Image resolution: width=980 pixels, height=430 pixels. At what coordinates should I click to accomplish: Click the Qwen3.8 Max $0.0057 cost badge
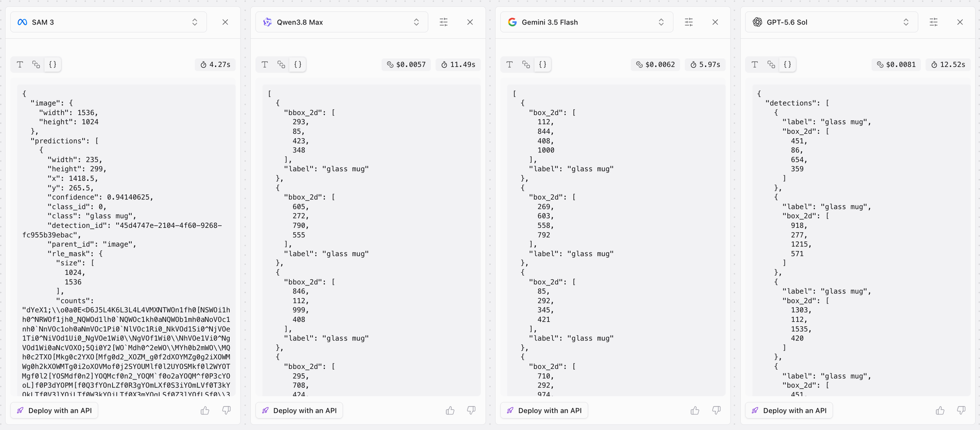406,64
